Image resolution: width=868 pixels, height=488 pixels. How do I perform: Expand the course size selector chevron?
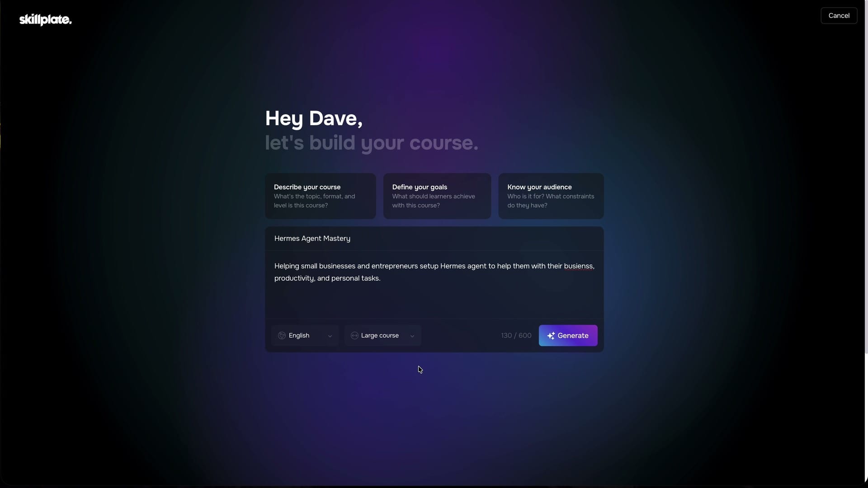pyautogui.click(x=412, y=336)
